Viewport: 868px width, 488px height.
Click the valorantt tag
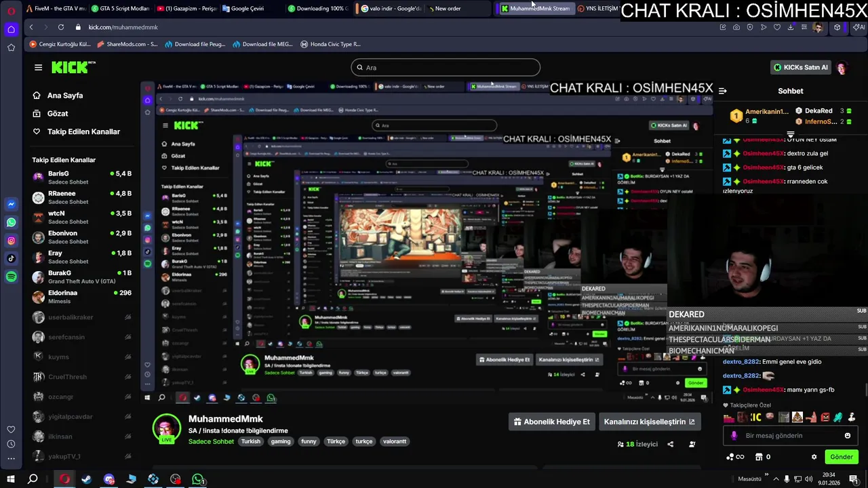point(395,441)
